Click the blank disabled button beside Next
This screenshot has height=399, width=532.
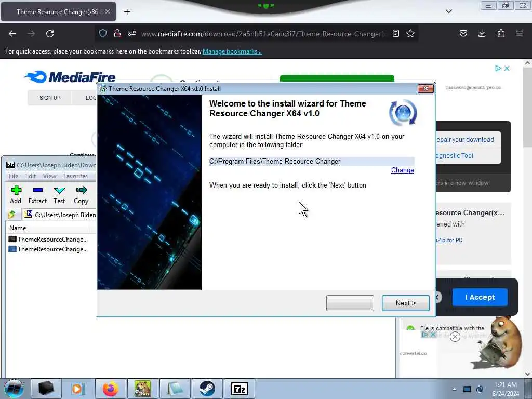click(x=350, y=303)
